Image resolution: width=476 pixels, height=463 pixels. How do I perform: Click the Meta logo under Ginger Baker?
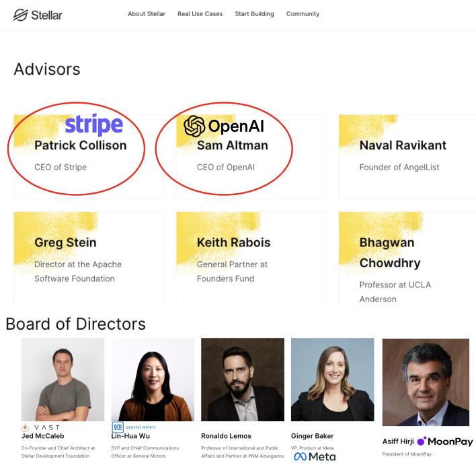point(315,456)
